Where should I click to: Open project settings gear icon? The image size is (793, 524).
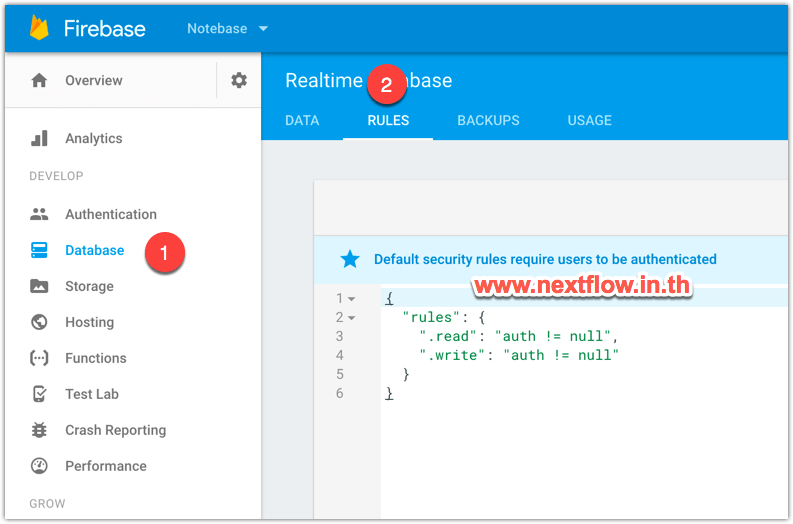(239, 80)
